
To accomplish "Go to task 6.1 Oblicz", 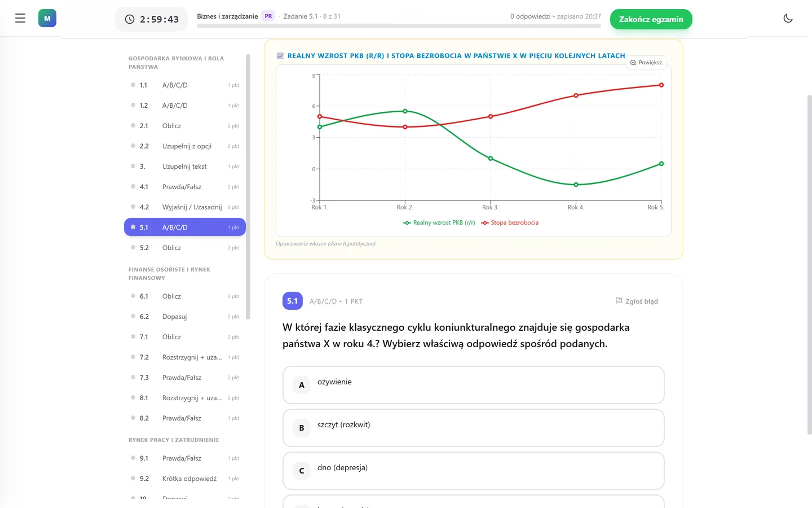I will 185,296.
